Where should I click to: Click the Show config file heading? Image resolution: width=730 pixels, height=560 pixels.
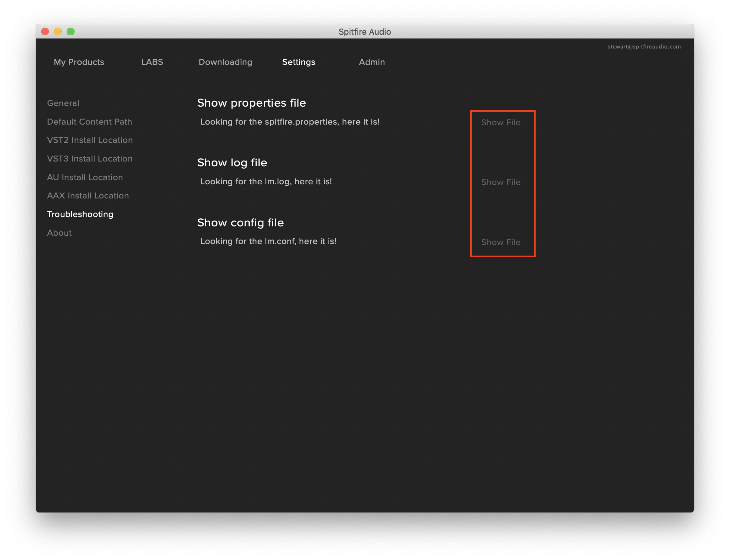(x=240, y=222)
